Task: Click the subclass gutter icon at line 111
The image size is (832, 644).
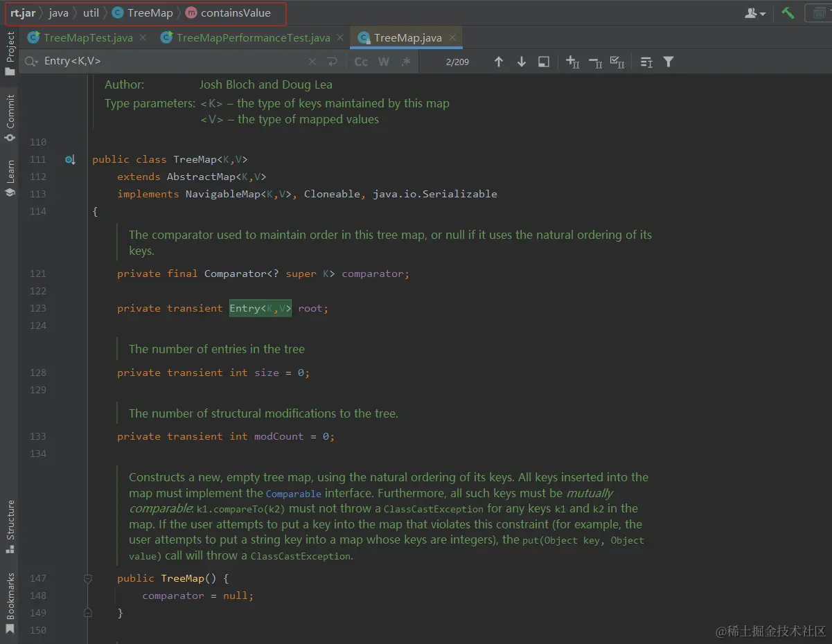Action: (x=70, y=160)
